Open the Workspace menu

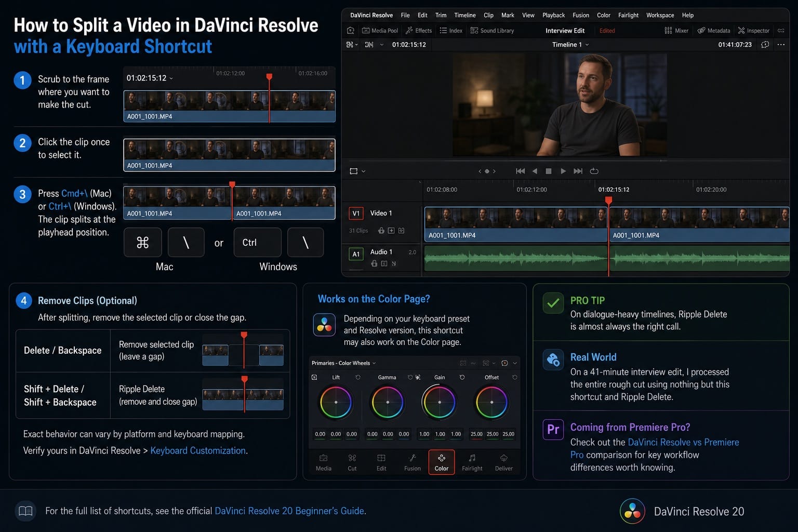660,15
